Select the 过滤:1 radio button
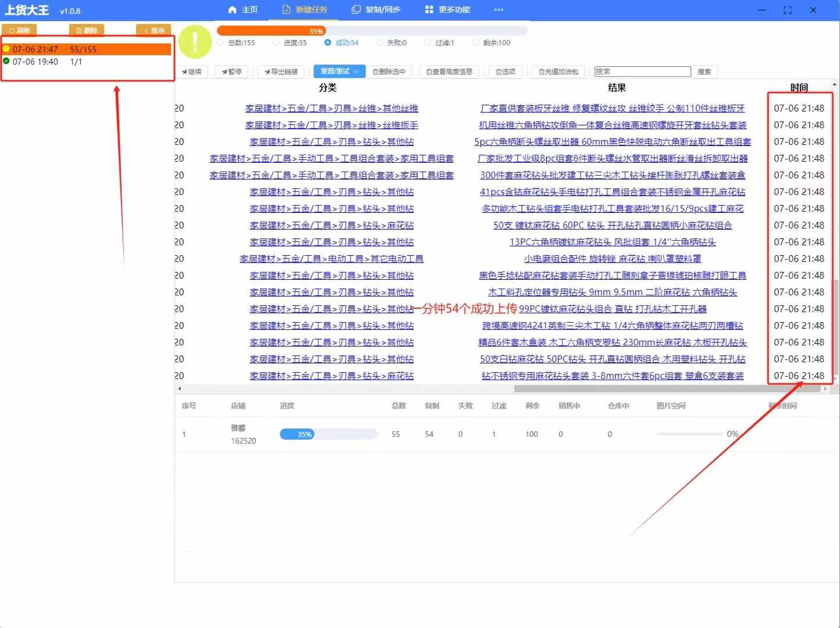Image resolution: width=840 pixels, height=628 pixels. 428,42
